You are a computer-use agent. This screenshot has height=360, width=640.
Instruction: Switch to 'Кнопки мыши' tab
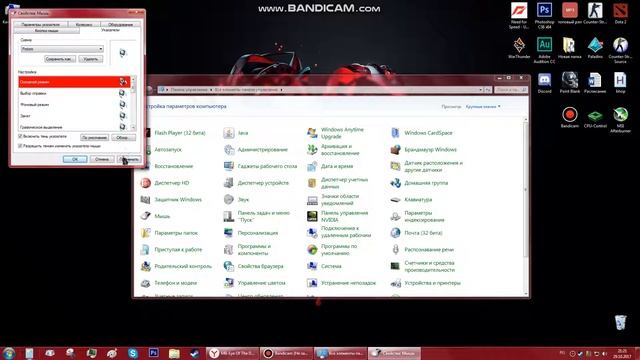click(x=47, y=31)
